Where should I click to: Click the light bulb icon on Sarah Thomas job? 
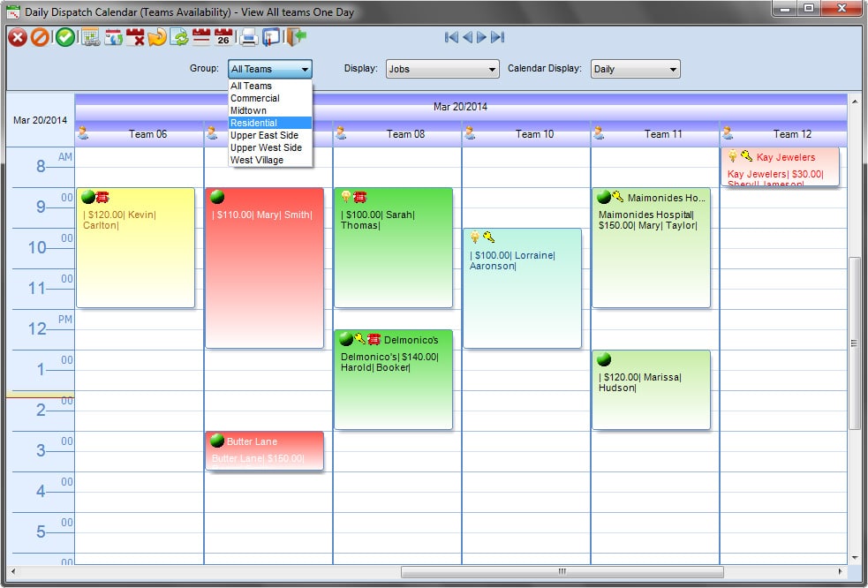(x=346, y=197)
